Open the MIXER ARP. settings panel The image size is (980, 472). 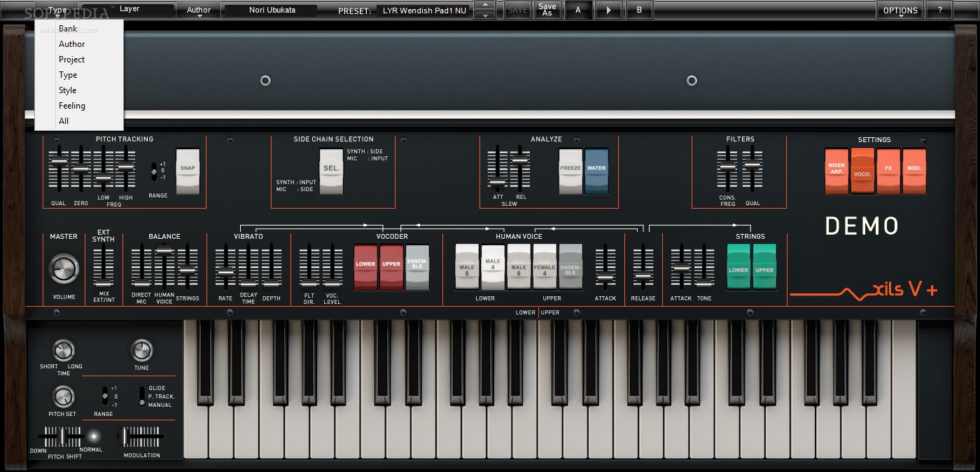tap(836, 171)
